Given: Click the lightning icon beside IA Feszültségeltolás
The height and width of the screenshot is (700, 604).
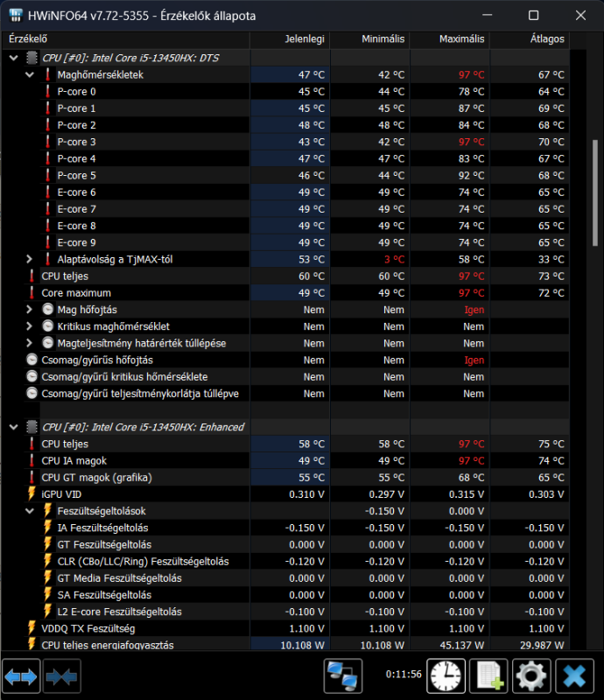Looking at the screenshot, I should pyautogui.click(x=47, y=528).
